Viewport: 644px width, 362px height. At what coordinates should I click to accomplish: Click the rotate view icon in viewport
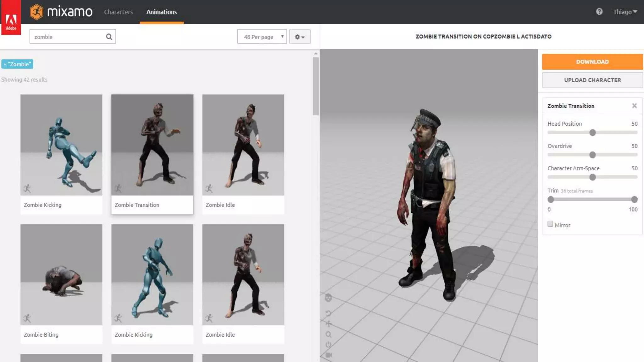tap(328, 313)
